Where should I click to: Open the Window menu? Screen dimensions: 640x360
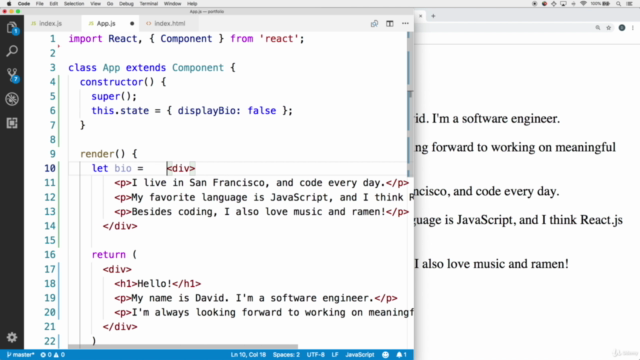pos(172,4)
